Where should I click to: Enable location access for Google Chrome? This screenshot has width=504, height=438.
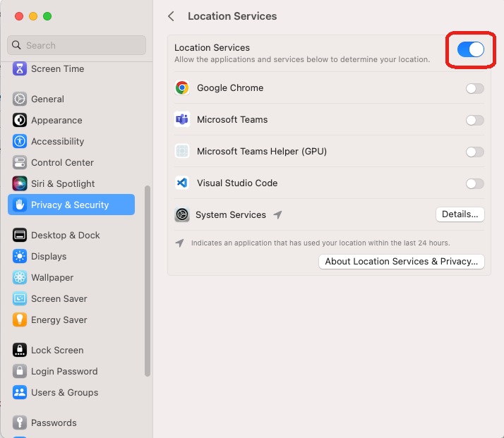click(x=475, y=88)
